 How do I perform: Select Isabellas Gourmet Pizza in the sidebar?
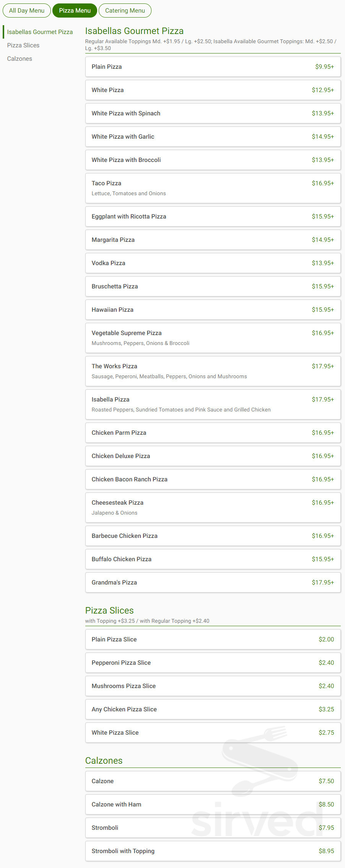[40, 32]
